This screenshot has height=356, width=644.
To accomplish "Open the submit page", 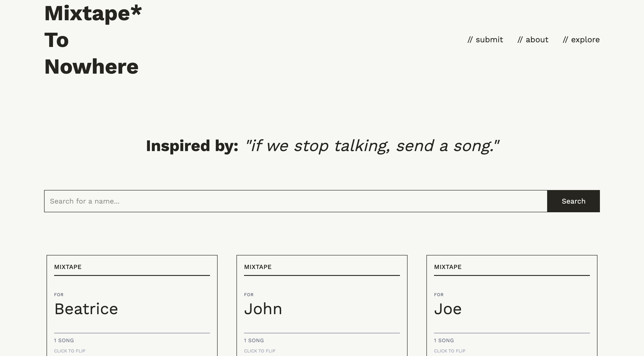I will [x=485, y=39].
